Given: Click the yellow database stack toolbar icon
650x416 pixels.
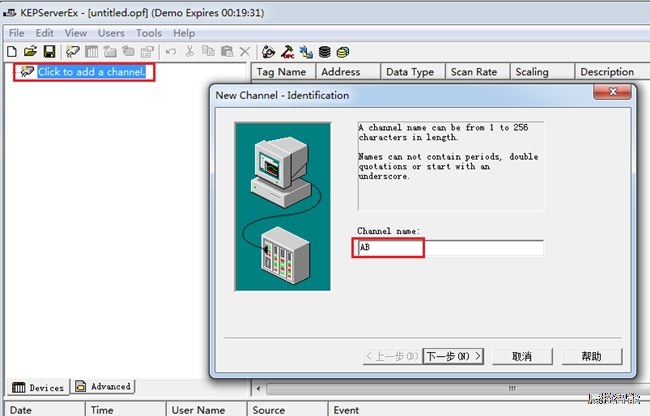Looking at the screenshot, I should coord(343,51).
